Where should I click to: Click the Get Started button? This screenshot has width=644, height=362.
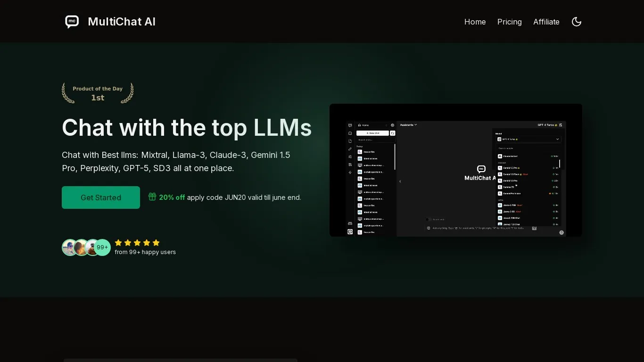point(101,197)
